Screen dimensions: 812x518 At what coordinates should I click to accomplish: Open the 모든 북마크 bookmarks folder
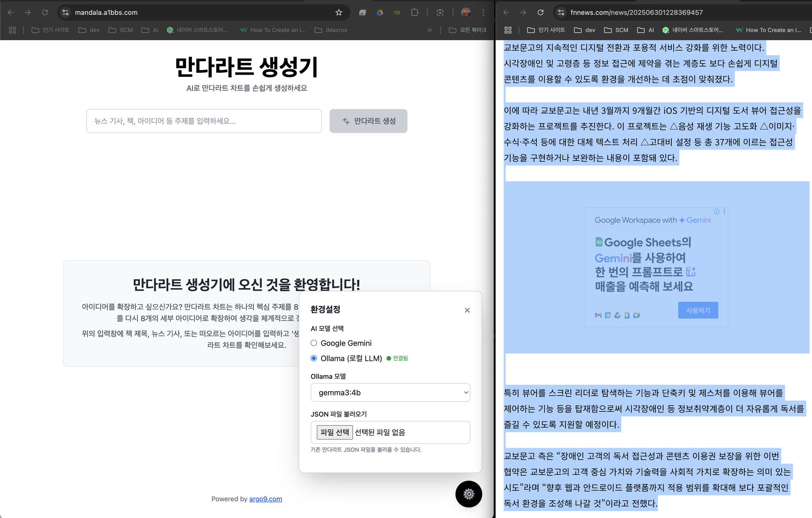tap(468, 30)
